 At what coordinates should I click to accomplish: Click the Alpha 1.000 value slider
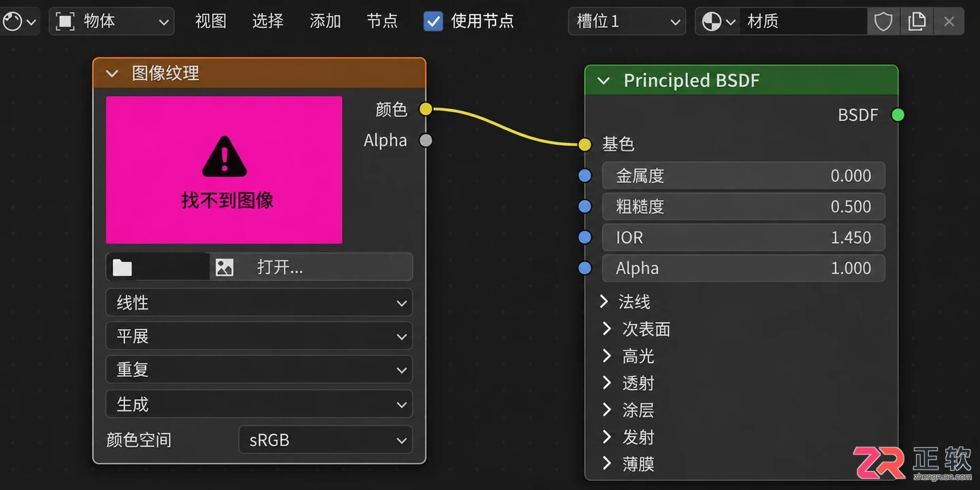coord(744,268)
